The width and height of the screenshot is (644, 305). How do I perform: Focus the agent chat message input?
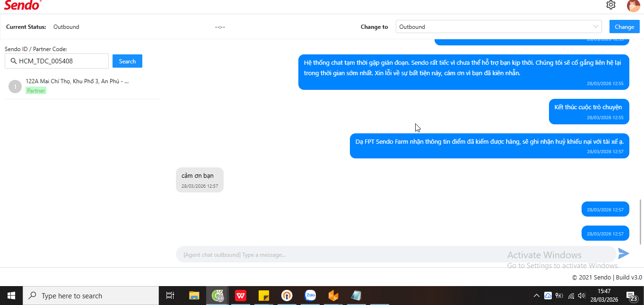tap(396, 254)
